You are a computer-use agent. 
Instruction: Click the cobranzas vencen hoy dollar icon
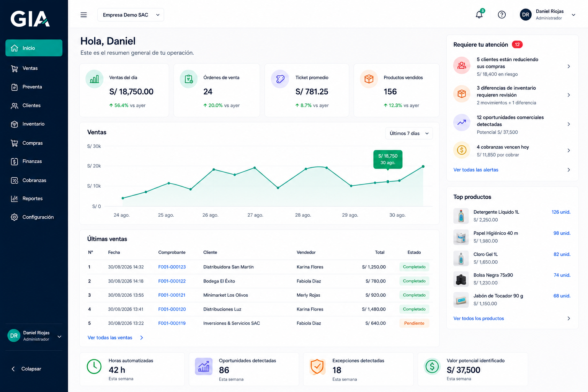(x=462, y=150)
